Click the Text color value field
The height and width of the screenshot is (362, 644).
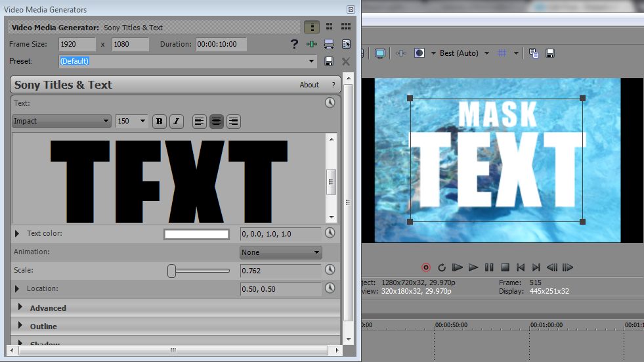coord(280,234)
